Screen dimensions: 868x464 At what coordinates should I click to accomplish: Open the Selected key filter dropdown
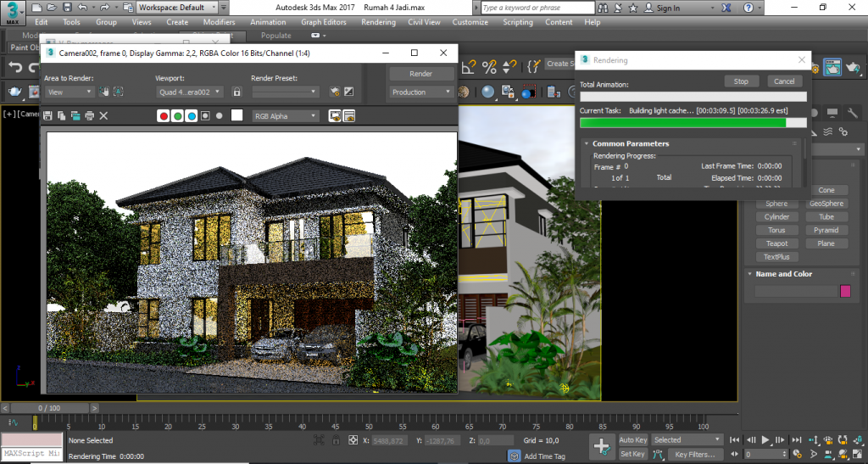pos(687,439)
